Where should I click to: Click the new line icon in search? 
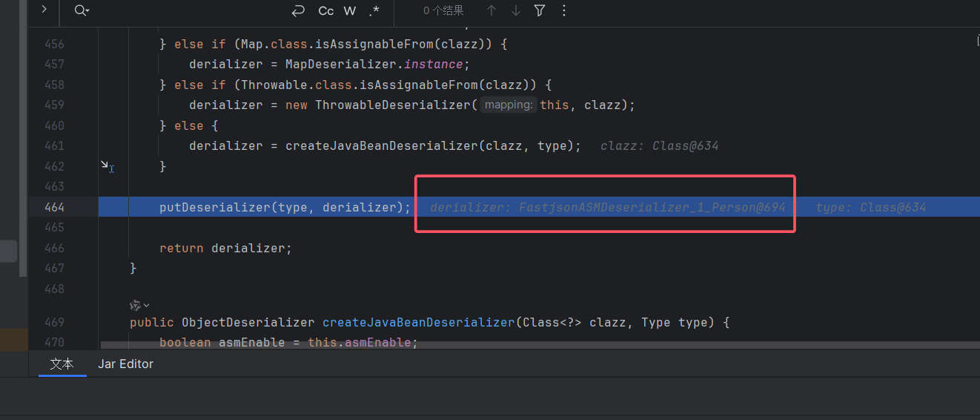(298, 10)
